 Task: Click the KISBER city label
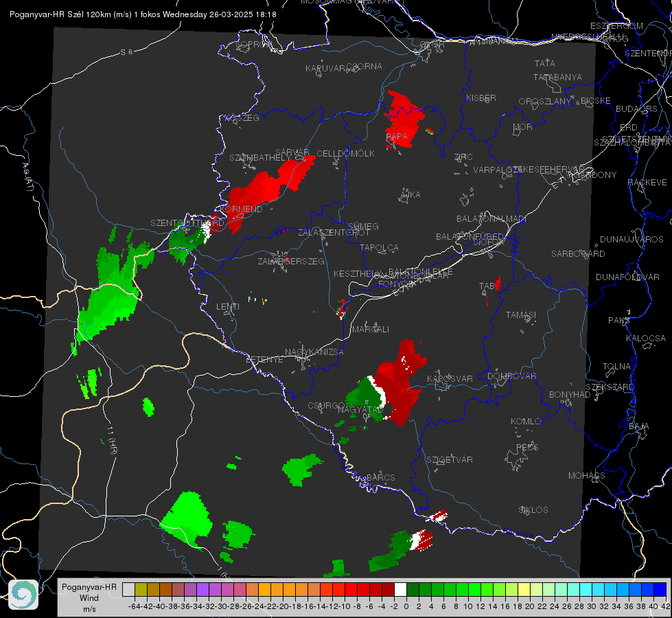coord(481,98)
